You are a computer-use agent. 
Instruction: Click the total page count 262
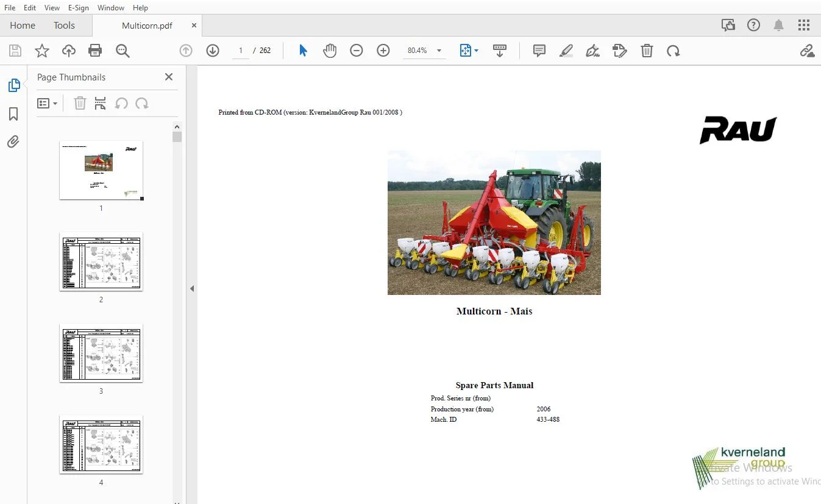click(x=265, y=51)
